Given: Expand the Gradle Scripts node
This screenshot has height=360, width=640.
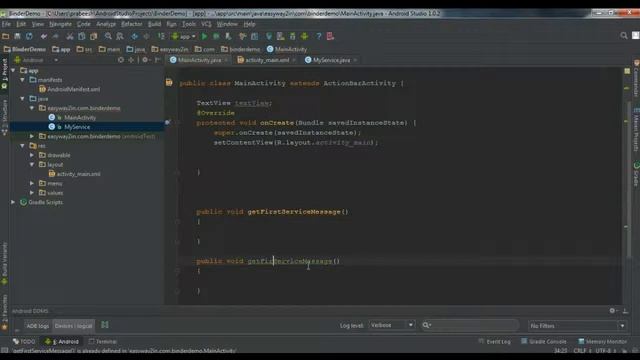Looking at the screenshot, I should click(x=13, y=202).
